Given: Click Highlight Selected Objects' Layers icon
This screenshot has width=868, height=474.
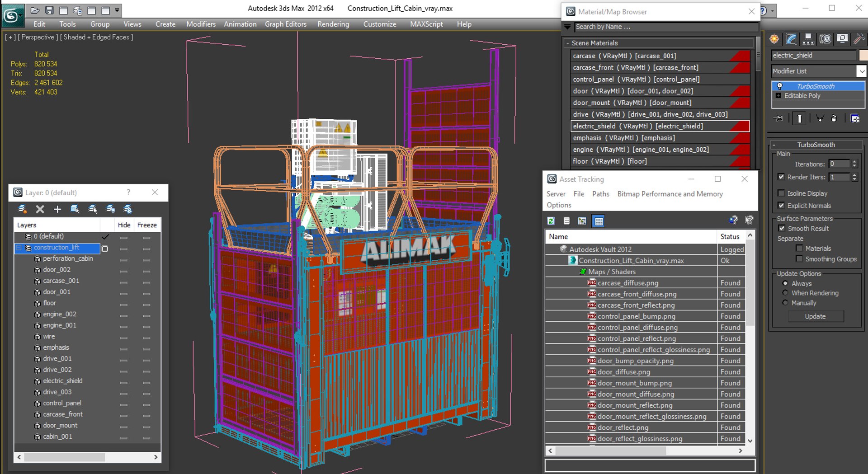Looking at the screenshot, I should [93, 209].
